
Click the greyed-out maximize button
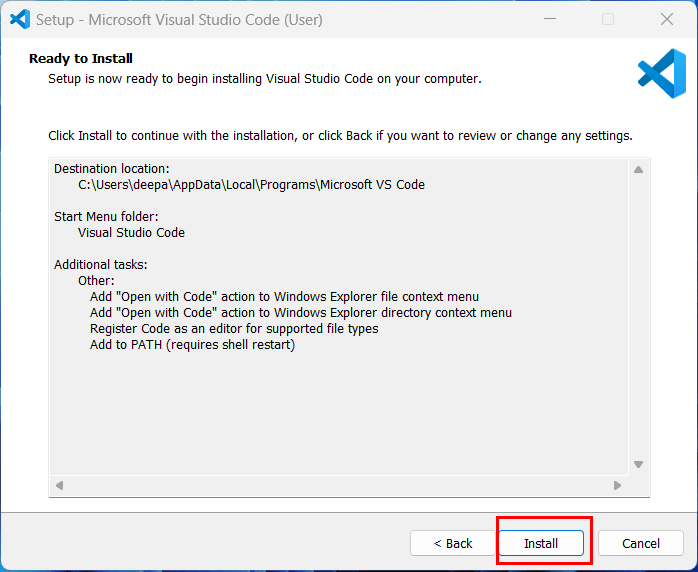pyautogui.click(x=608, y=19)
